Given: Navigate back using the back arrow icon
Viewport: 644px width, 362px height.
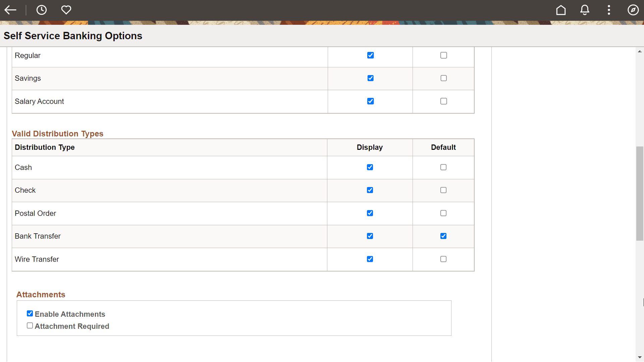Looking at the screenshot, I should pos(10,10).
